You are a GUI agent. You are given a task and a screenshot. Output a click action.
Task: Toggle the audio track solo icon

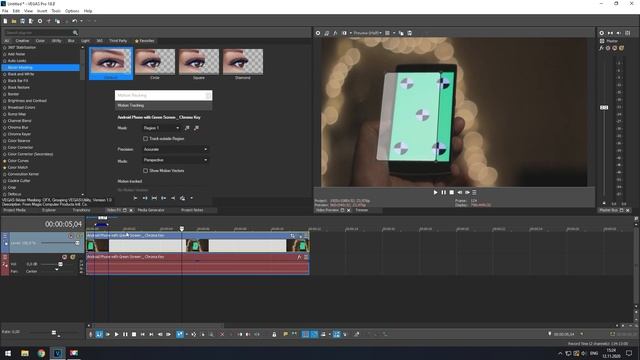click(x=73, y=257)
